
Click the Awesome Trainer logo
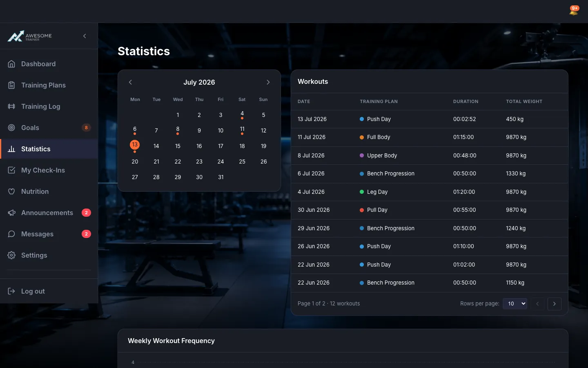pyautogui.click(x=30, y=36)
